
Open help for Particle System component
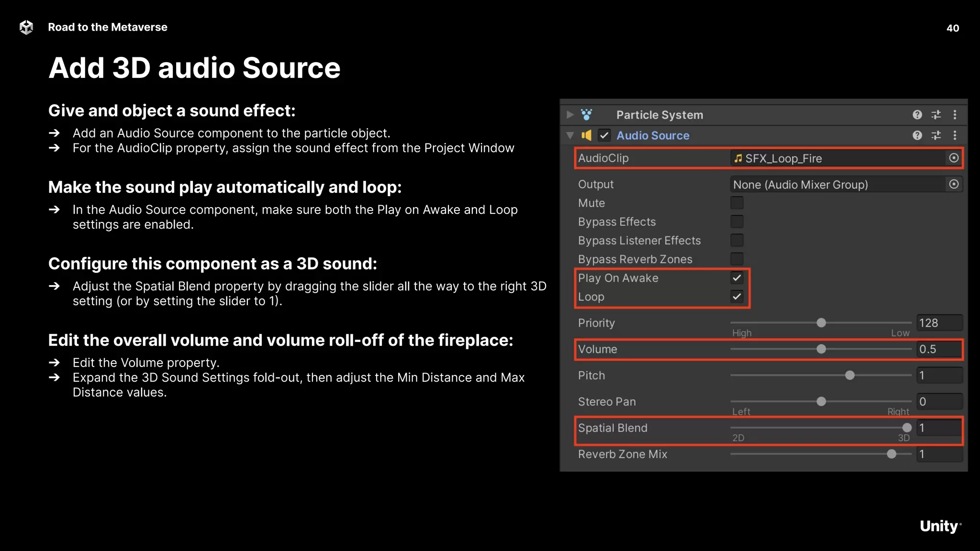pyautogui.click(x=917, y=115)
